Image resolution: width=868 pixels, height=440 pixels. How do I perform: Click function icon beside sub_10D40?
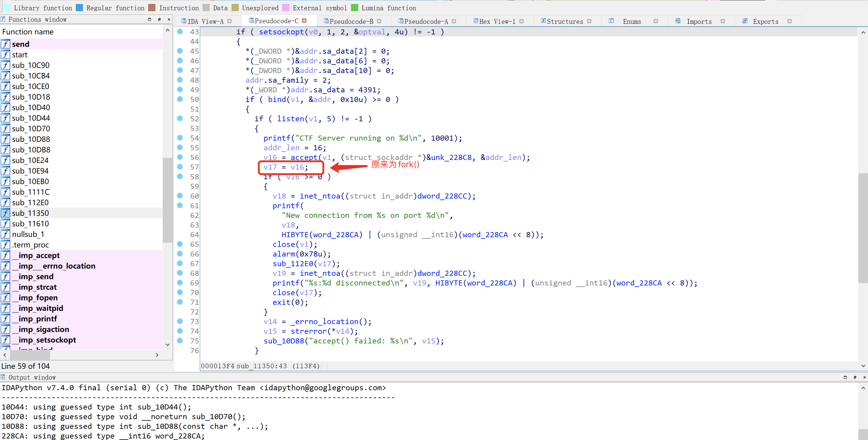pos(5,107)
